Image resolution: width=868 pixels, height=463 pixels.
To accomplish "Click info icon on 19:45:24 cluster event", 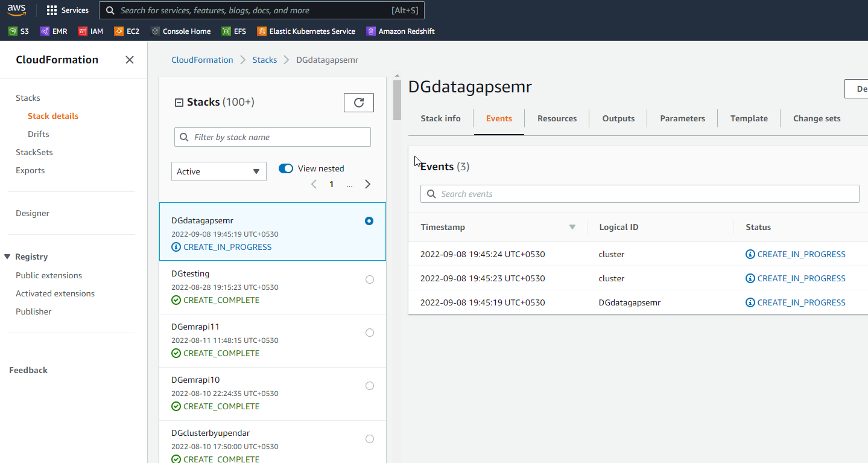I will point(750,254).
